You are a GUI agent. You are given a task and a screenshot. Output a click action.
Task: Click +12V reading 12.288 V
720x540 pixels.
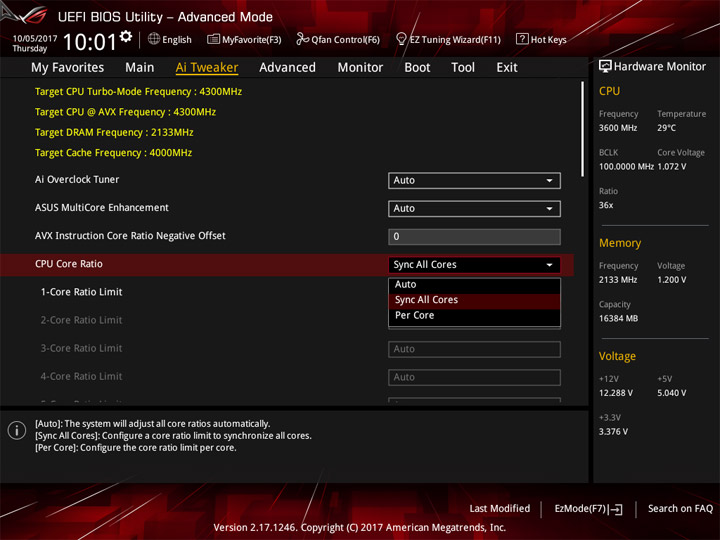click(615, 393)
